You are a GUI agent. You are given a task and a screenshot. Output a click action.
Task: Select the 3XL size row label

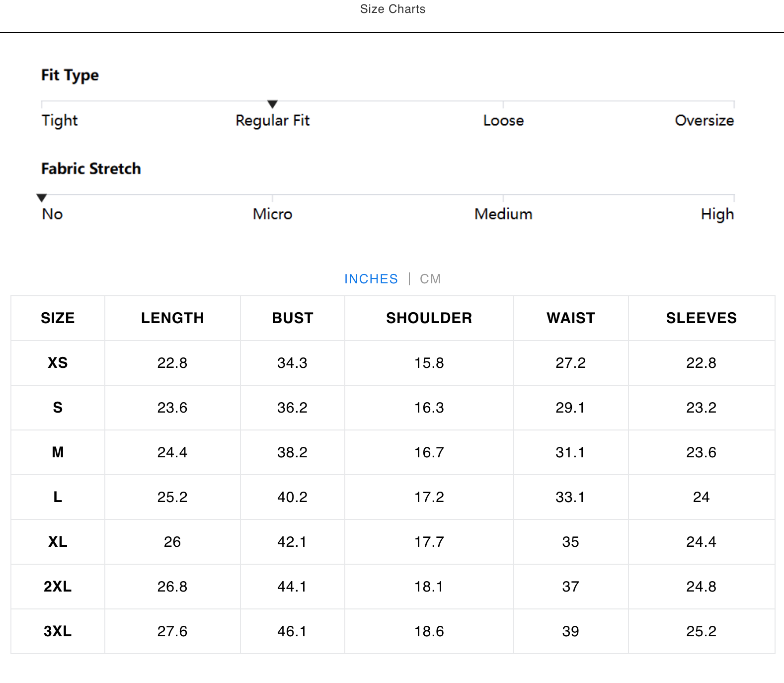pyautogui.click(x=58, y=631)
